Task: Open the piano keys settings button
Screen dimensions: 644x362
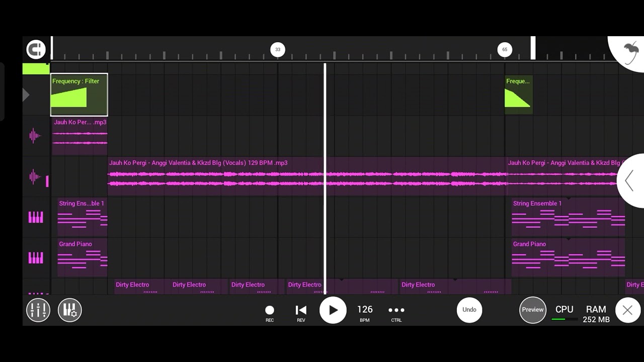Action: tap(70, 310)
